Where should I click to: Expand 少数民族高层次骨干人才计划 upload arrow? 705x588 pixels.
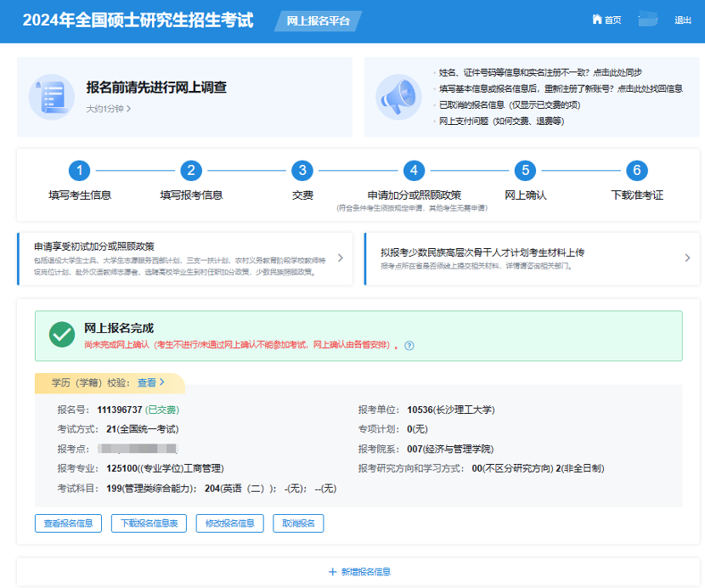(x=687, y=257)
